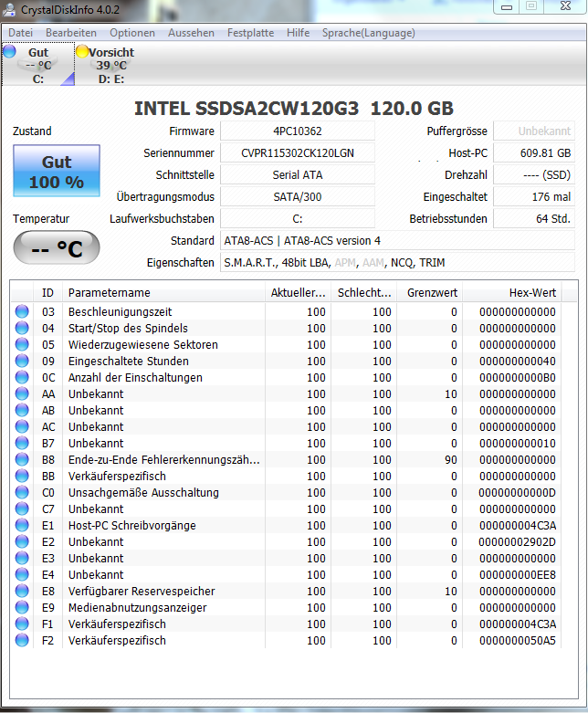Click the status orb for row E2
This screenshot has height=713, width=588.
22,541
